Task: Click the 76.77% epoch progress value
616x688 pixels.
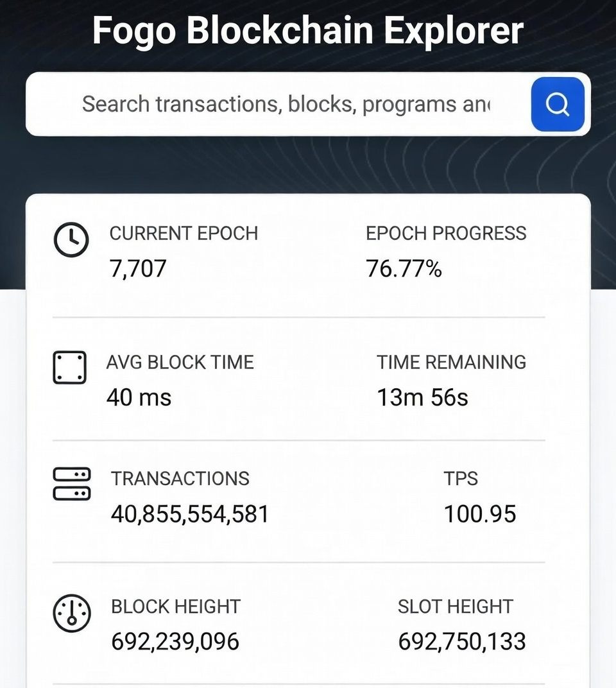Action: [x=404, y=268]
